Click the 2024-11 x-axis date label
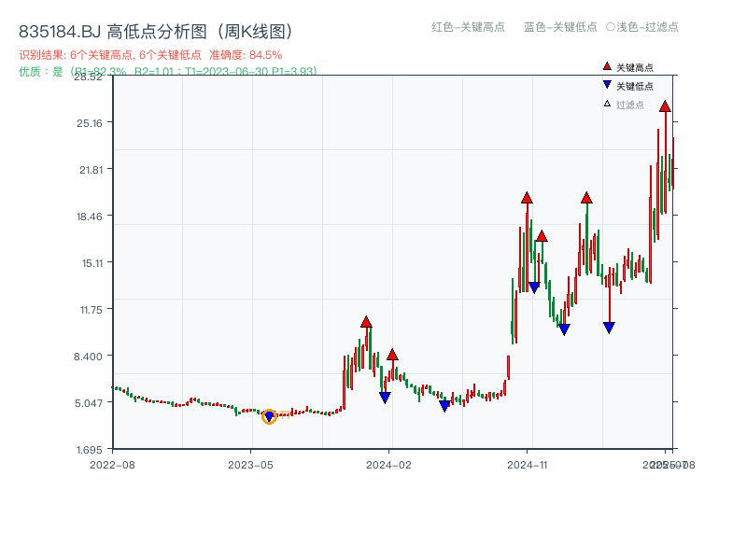The height and width of the screenshot is (560, 747). (x=528, y=462)
